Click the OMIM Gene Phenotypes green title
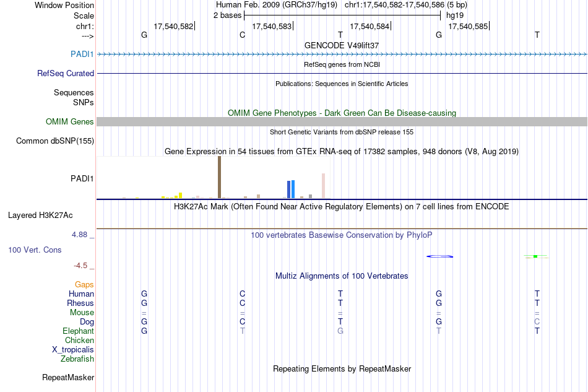Screen dimensions: 588x392 tap(342, 113)
